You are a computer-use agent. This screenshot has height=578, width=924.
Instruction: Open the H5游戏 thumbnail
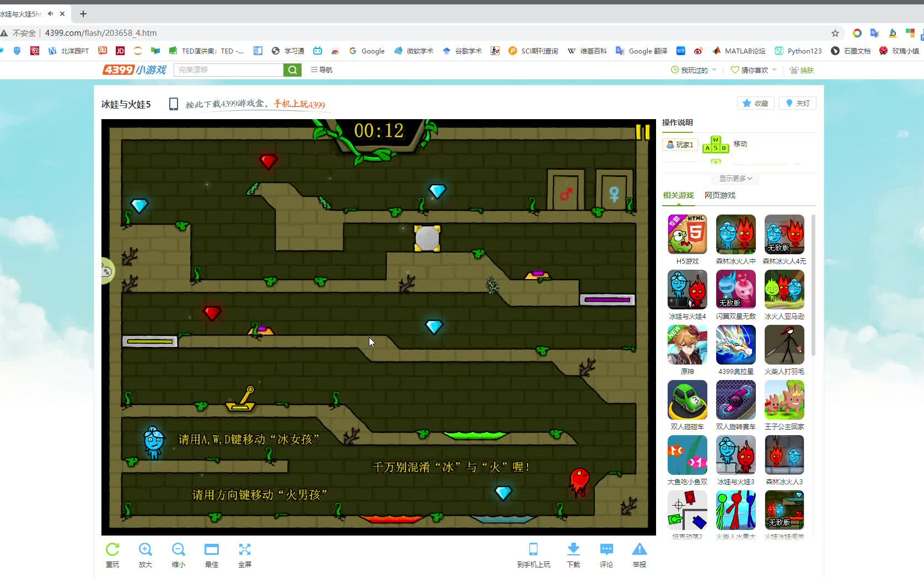click(687, 234)
